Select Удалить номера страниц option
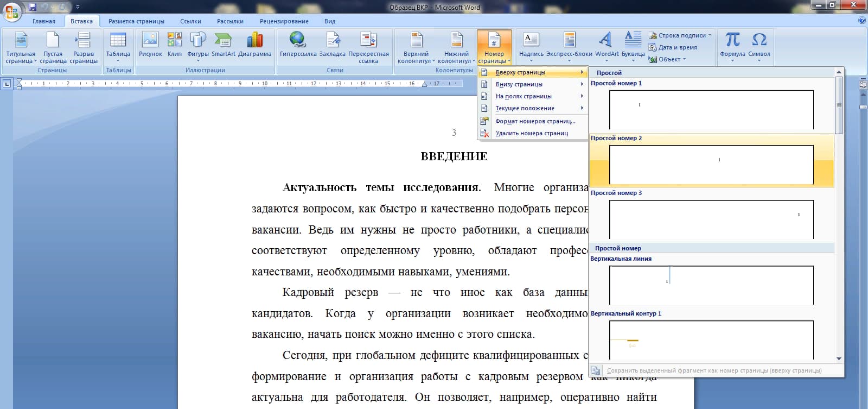Viewport: 868px width, 409px height. (x=532, y=133)
